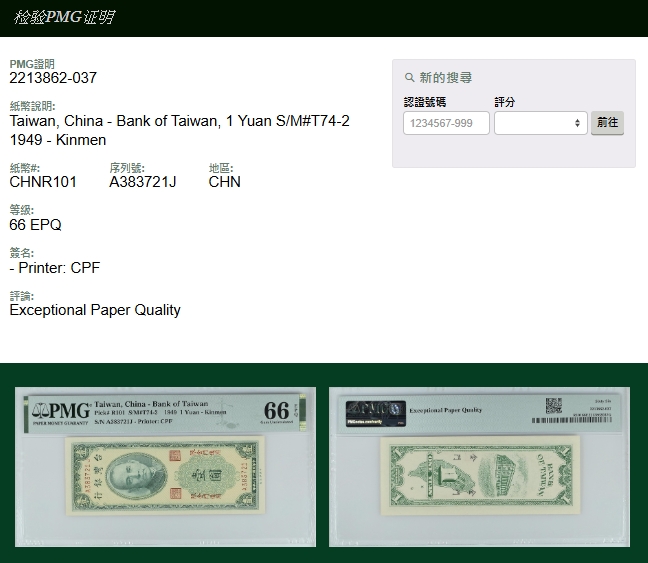Click the grade value 66 EPQ
Screen dimensions: 648x563
coord(35,225)
